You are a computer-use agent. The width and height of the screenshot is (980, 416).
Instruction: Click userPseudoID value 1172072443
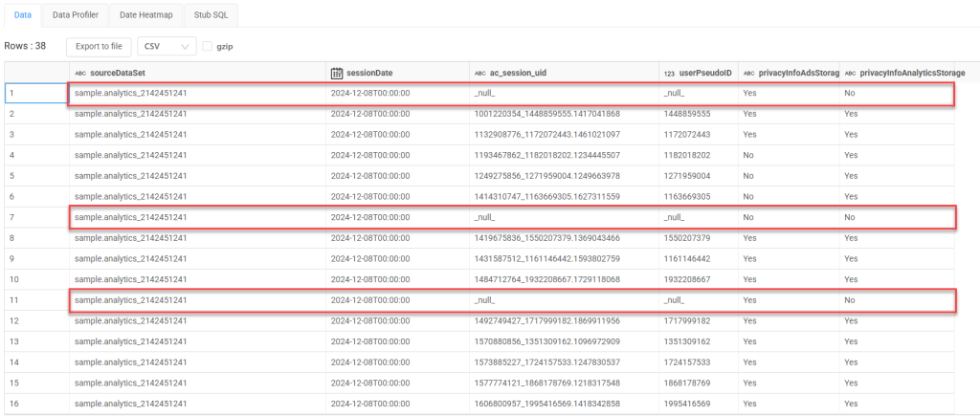[x=698, y=135]
